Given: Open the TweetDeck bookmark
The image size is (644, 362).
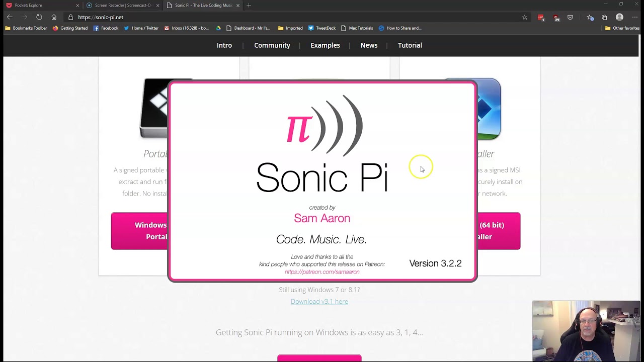Looking at the screenshot, I should [322, 28].
